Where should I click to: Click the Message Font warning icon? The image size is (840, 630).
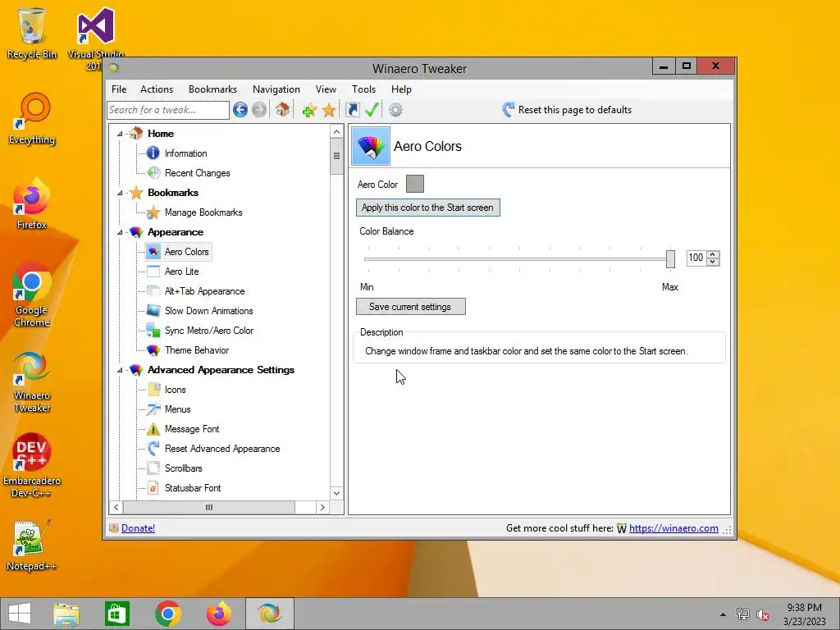pyautogui.click(x=153, y=428)
